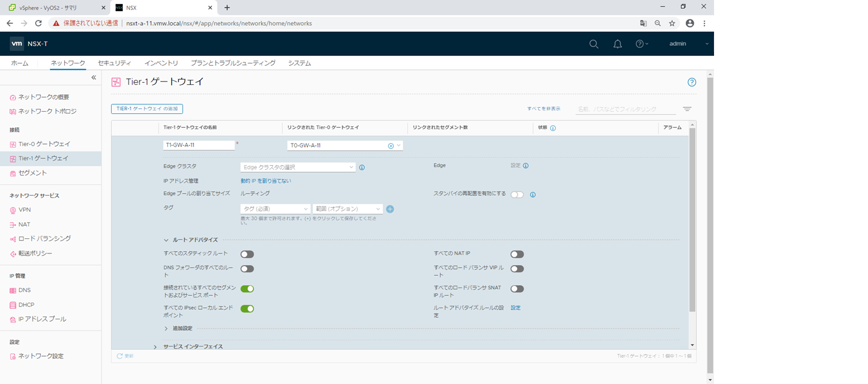Open the filter lines icon
This screenshot has height=384, width=868.
687,109
